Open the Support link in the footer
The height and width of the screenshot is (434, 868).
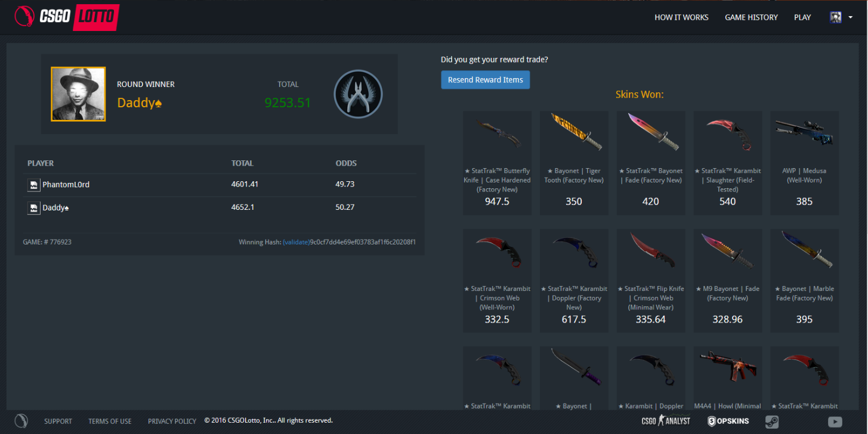(x=58, y=421)
